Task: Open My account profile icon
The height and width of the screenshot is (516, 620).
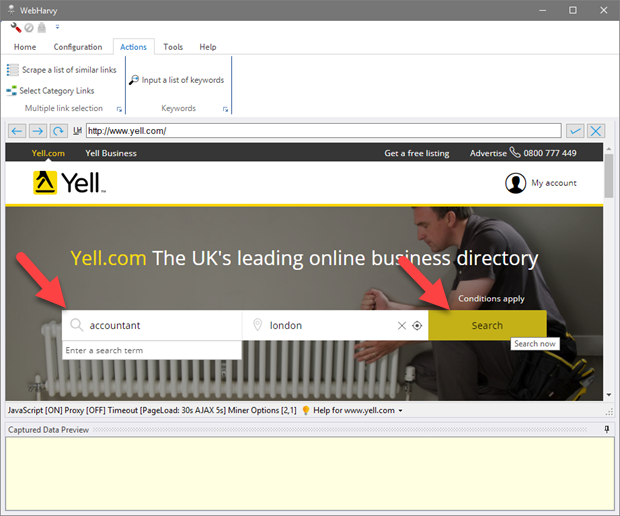Action: click(x=516, y=183)
